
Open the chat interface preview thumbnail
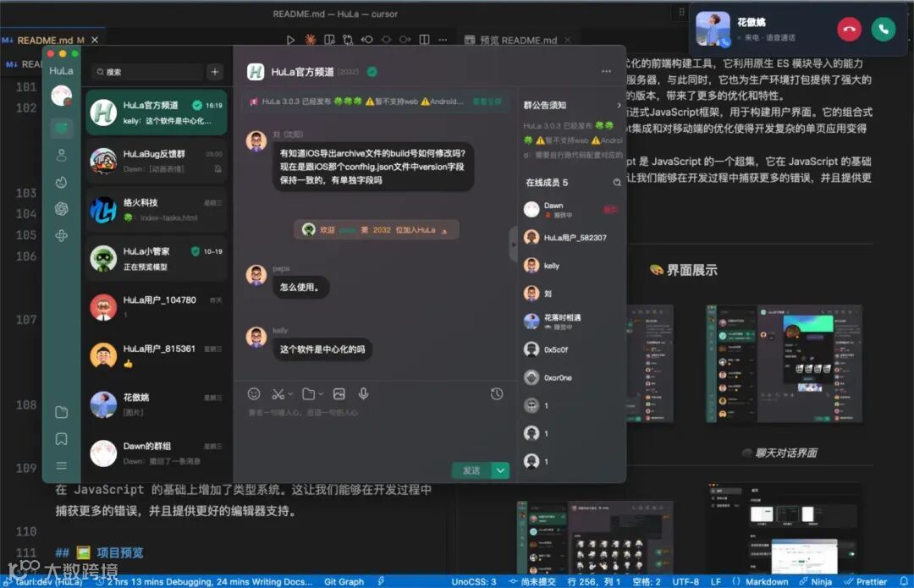784,362
